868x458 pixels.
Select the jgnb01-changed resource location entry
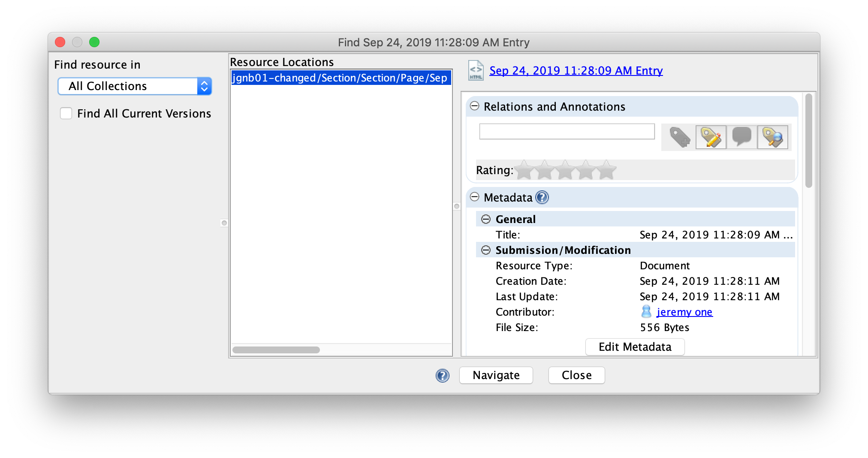point(341,78)
